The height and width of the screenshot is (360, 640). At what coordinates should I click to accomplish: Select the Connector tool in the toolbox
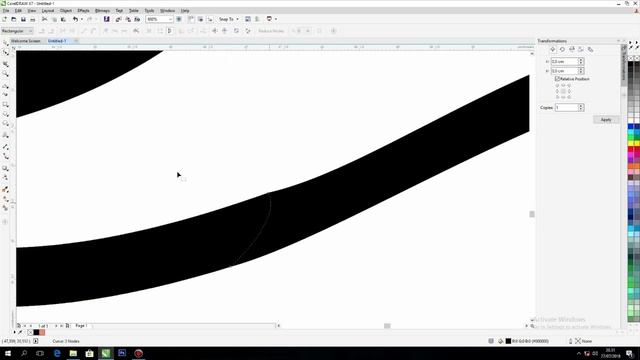pyautogui.click(x=6, y=156)
